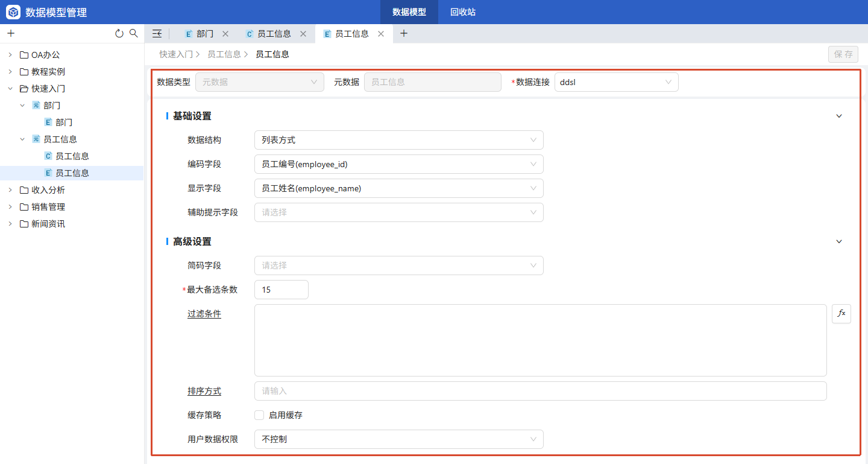Click the middle 员工信息 breadcrumb item
This screenshot has height=464, width=868.
tap(224, 54)
